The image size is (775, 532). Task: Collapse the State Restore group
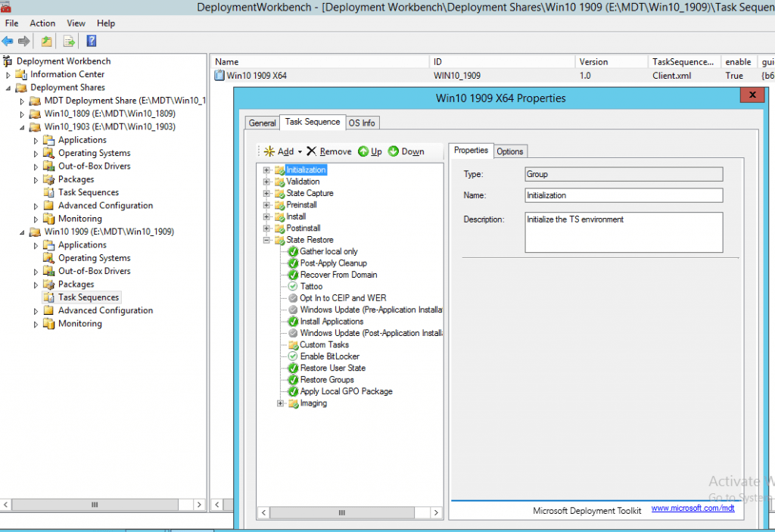[266, 240]
